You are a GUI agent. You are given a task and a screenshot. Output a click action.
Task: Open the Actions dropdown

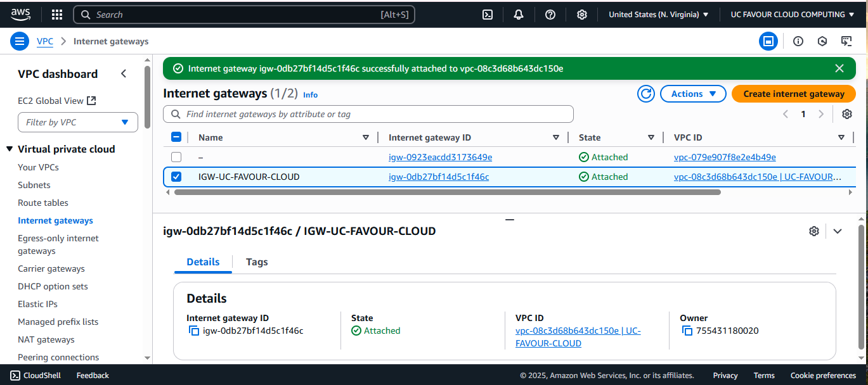pos(693,94)
